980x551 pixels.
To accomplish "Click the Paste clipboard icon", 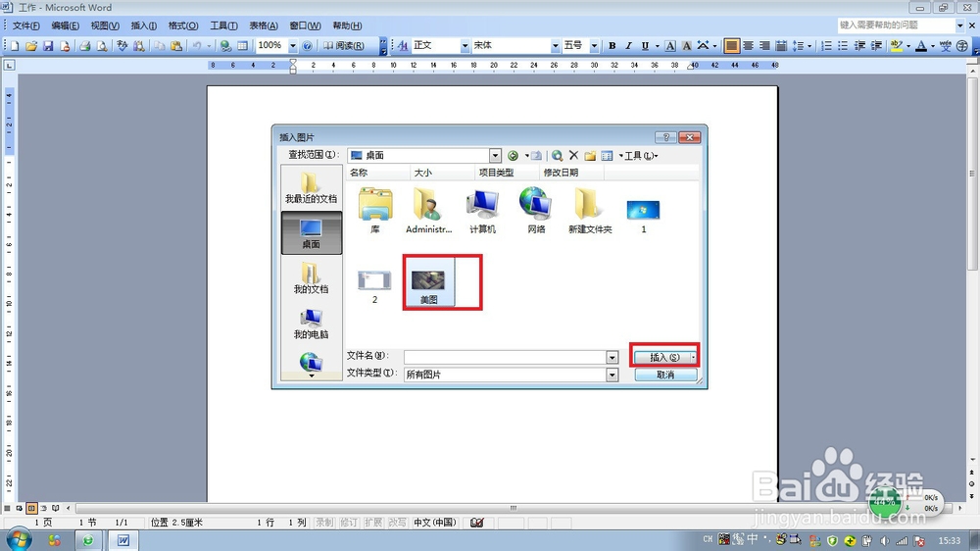I will click(x=176, y=46).
